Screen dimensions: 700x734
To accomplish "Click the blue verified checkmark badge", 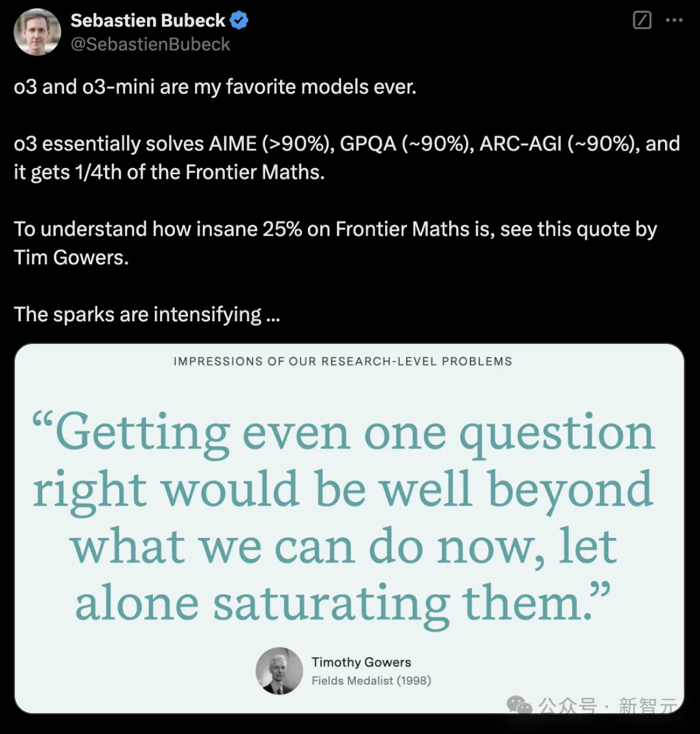I will pyautogui.click(x=239, y=21).
